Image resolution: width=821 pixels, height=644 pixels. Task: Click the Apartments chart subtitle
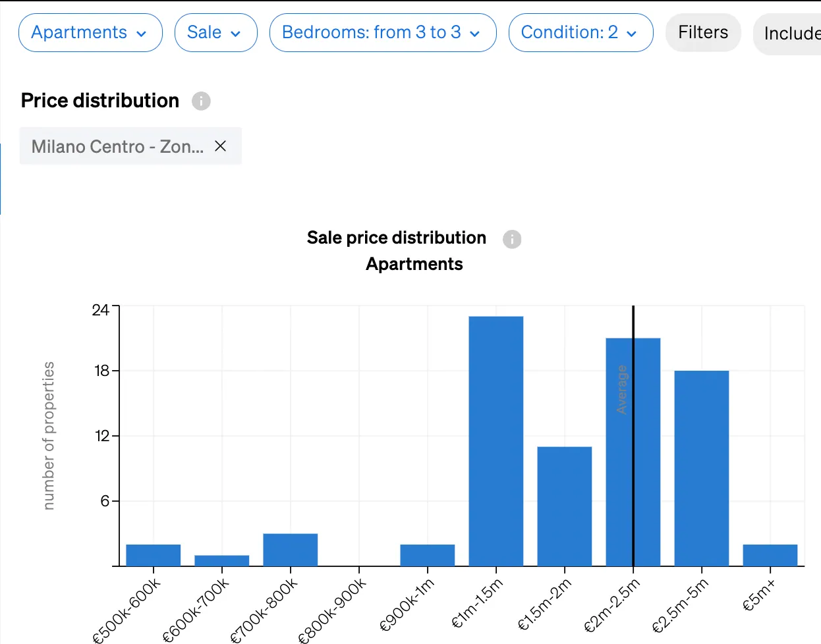(414, 264)
